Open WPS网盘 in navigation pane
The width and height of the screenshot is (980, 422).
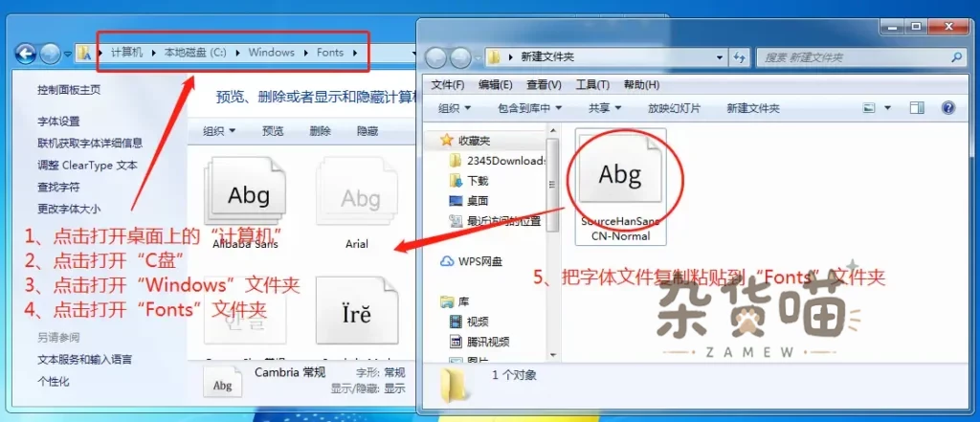(x=471, y=261)
